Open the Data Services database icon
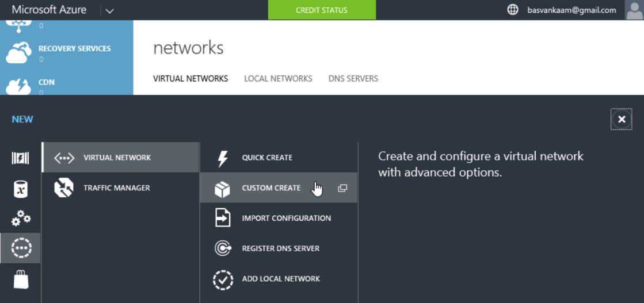This screenshot has width=644, height=303. (21, 189)
